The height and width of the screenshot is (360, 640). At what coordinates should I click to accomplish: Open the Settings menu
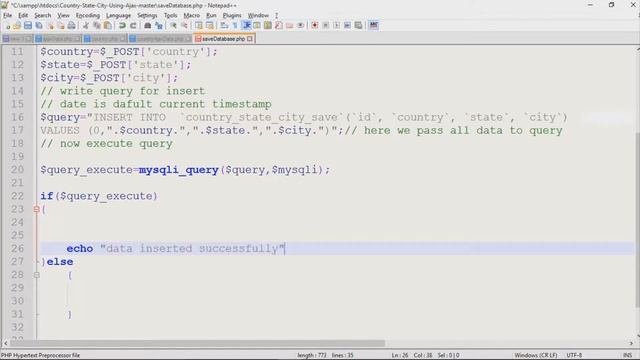click(x=147, y=15)
